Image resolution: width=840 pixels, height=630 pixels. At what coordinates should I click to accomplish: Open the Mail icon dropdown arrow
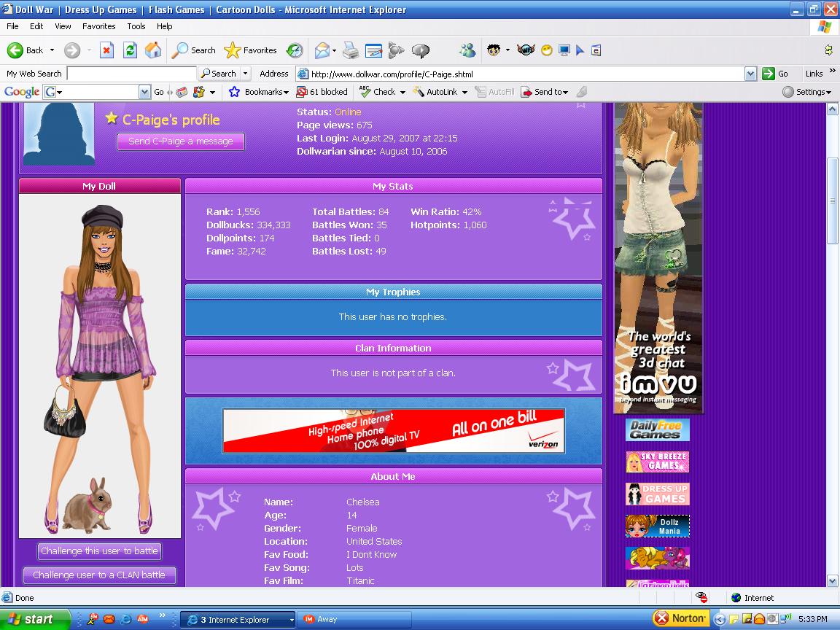[x=334, y=50]
